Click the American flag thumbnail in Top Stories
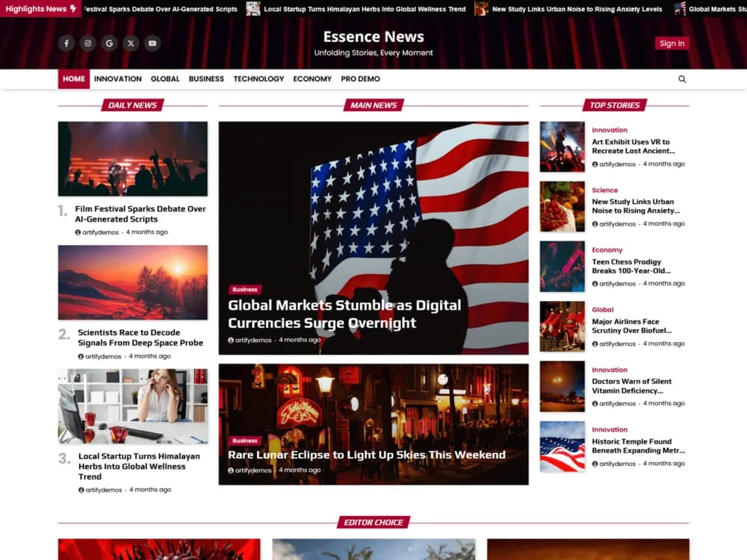The width and height of the screenshot is (747, 560). [562, 446]
